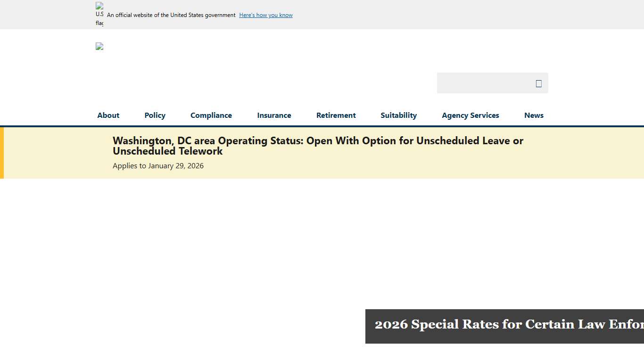
Task: Click the yellow alert accent bar
Action: tap(2, 153)
